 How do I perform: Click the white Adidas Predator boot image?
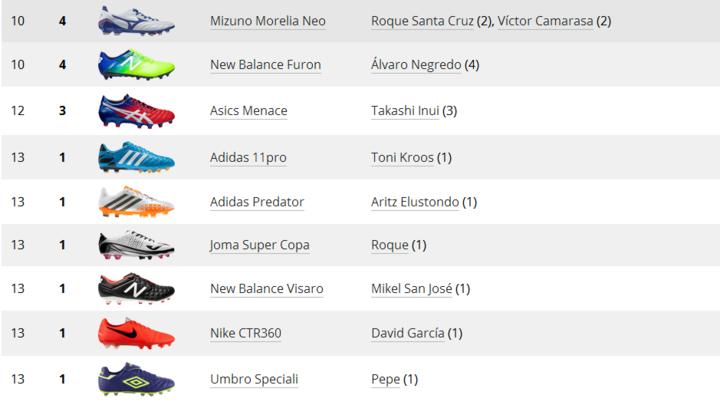(x=136, y=201)
